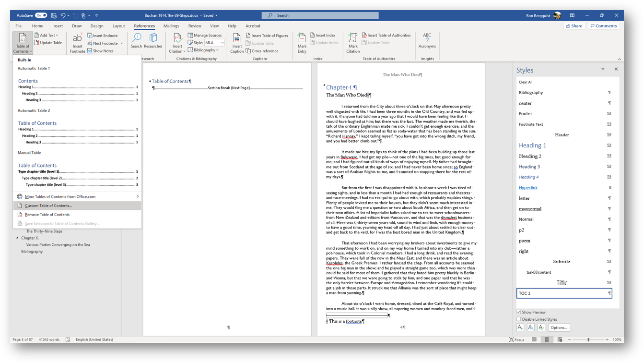Select Custom Table of Contents menu entry
The height and width of the screenshot is (363, 644).
click(48, 206)
